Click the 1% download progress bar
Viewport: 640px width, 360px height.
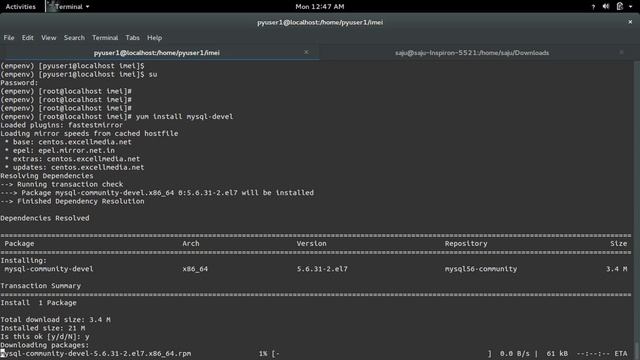pyautogui.click(x=376, y=354)
